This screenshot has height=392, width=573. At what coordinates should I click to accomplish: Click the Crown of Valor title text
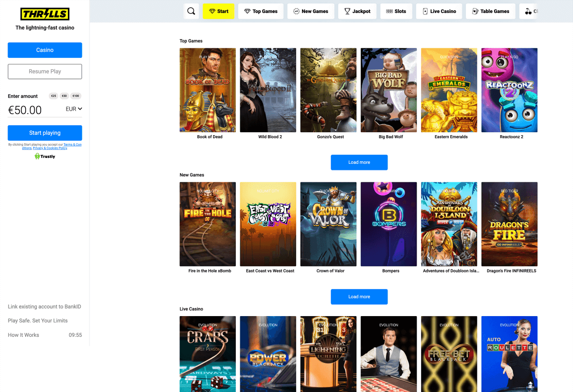330,271
